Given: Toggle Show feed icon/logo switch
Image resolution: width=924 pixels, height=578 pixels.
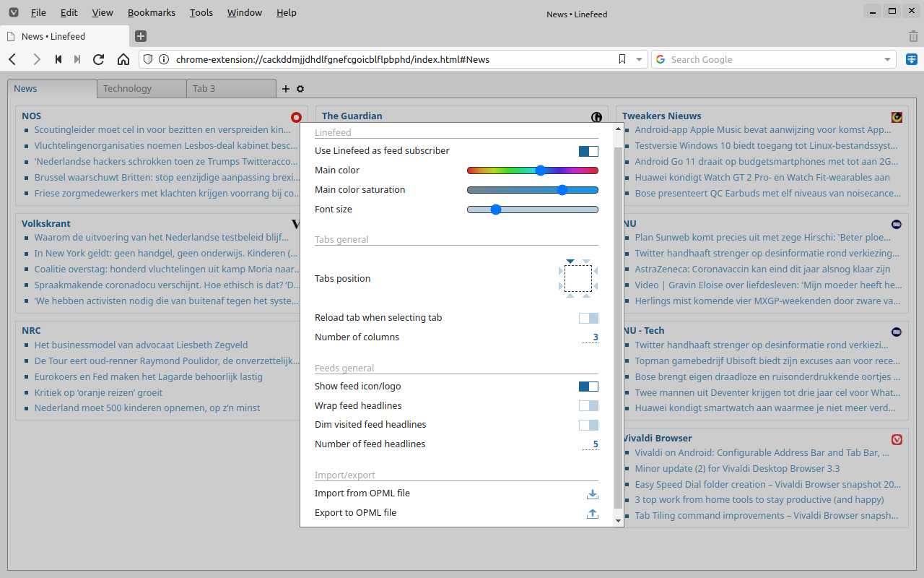Looking at the screenshot, I should pyautogui.click(x=588, y=387).
